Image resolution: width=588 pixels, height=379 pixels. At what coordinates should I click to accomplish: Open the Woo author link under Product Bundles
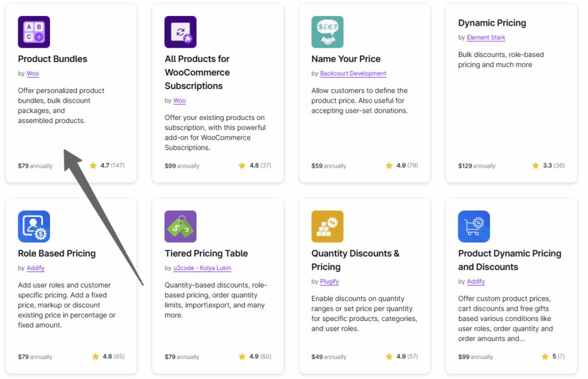point(33,74)
